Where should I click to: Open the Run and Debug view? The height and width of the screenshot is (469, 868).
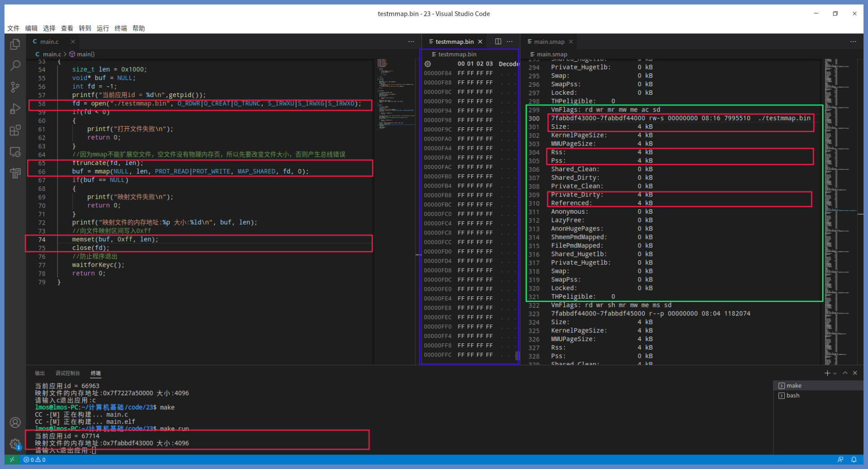click(x=15, y=109)
